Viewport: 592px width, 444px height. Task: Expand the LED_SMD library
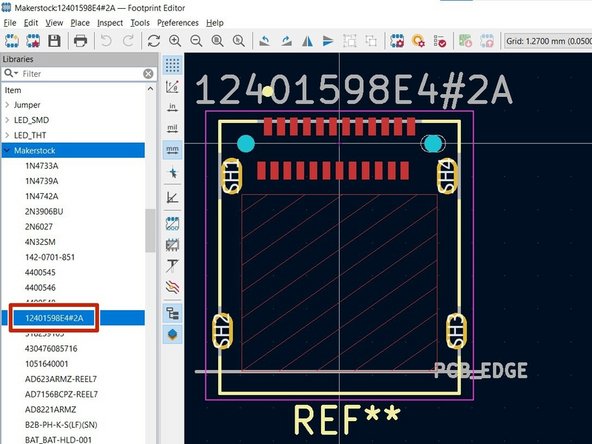click(7, 120)
